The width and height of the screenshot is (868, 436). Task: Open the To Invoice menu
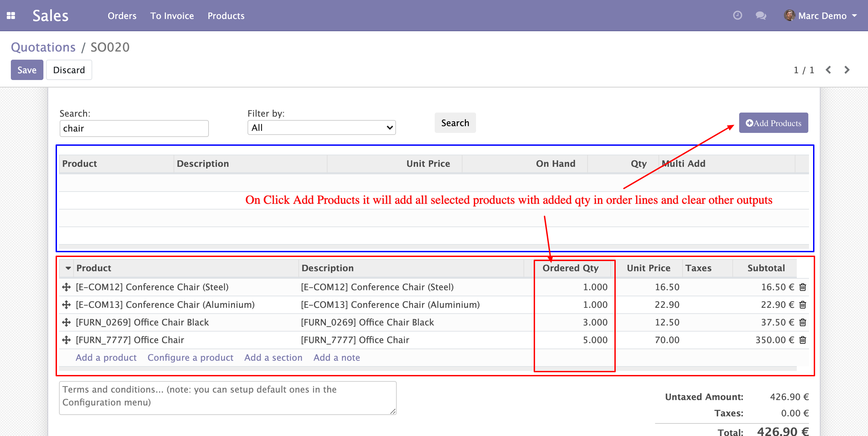point(172,16)
